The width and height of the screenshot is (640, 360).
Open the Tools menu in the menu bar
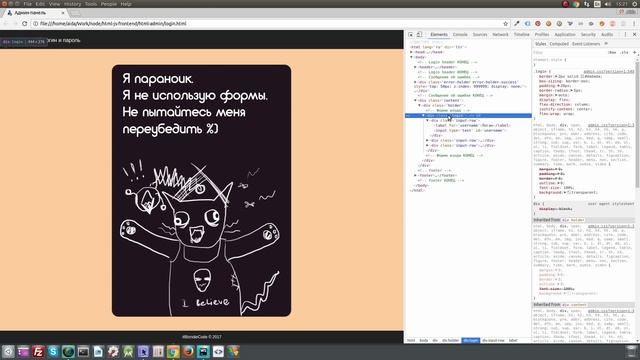point(91,4)
